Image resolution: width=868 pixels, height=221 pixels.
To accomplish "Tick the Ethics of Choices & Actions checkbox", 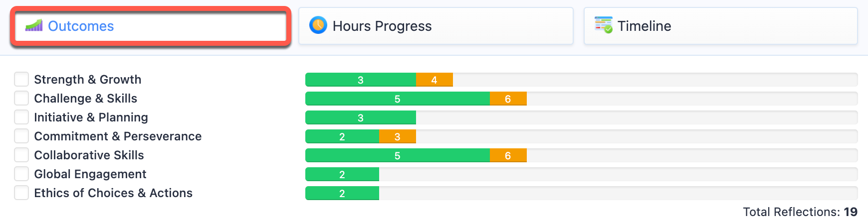I will 21,193.
